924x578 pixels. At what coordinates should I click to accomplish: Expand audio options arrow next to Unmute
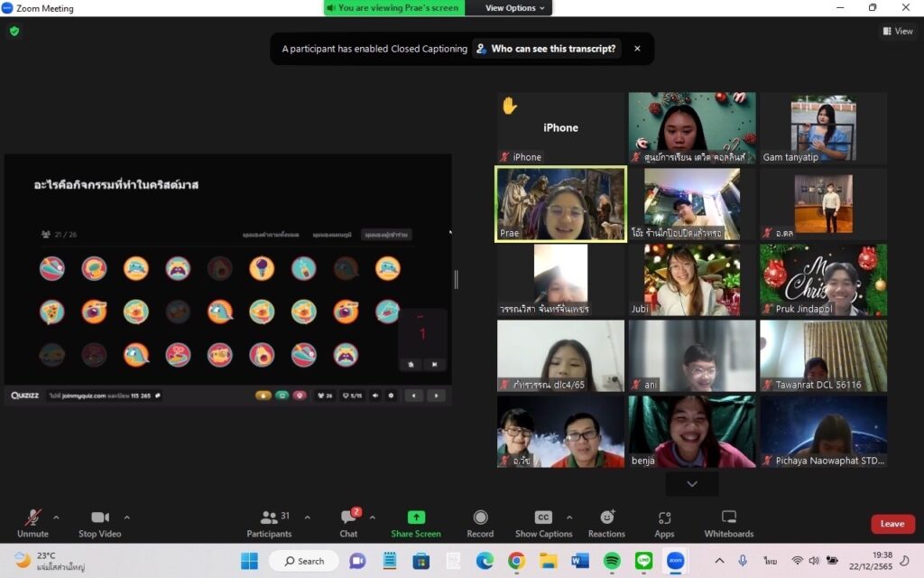click(x=56, y=517)
